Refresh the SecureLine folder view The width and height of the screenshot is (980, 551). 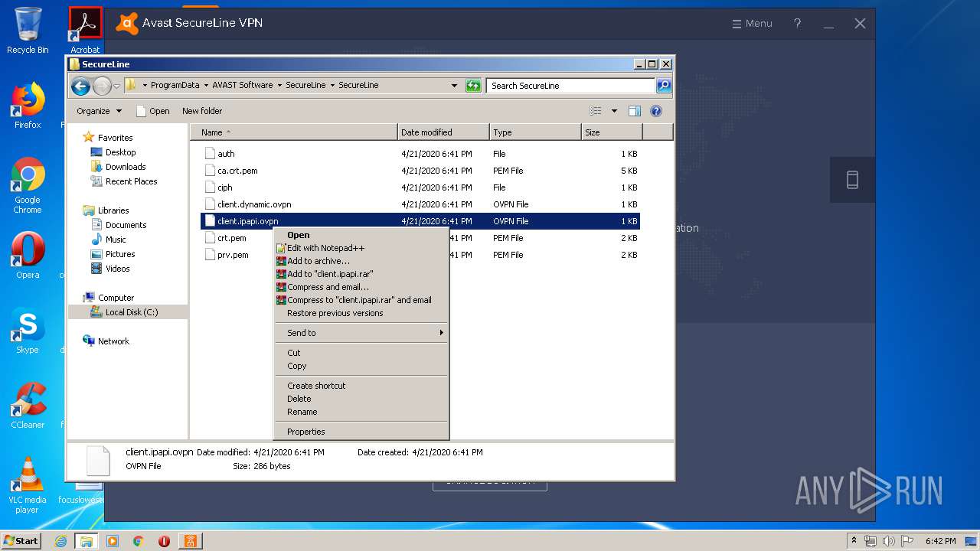[x=473, y=86]
